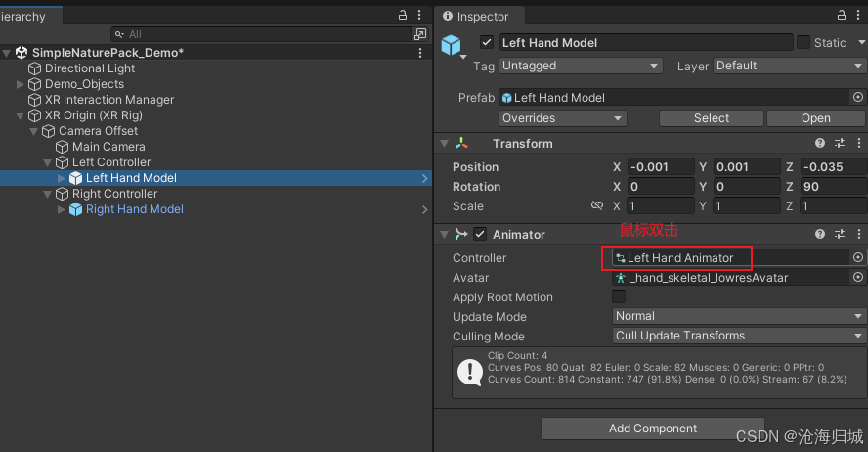Collapse the Right Controller node
868x452 pixels.
(x=48, y=195)
